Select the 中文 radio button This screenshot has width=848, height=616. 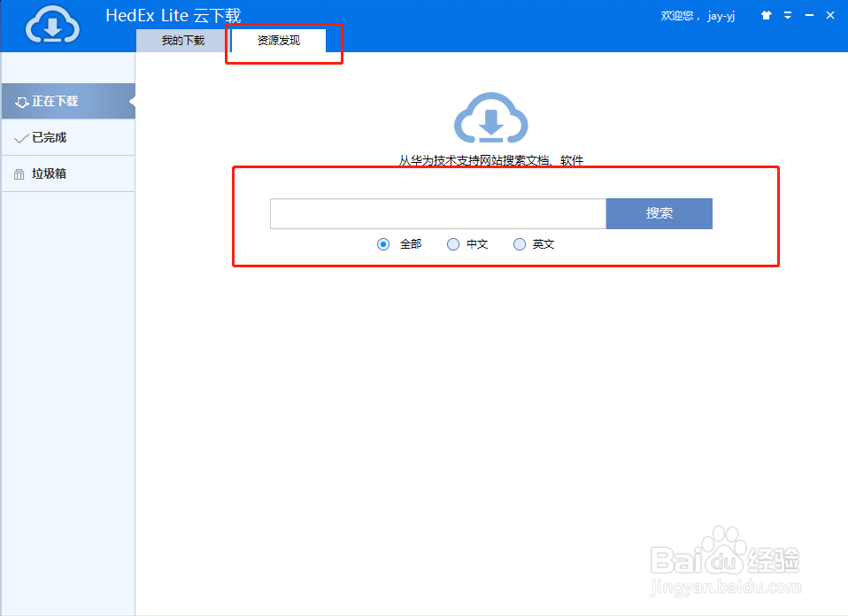click(x=453, y=244)
